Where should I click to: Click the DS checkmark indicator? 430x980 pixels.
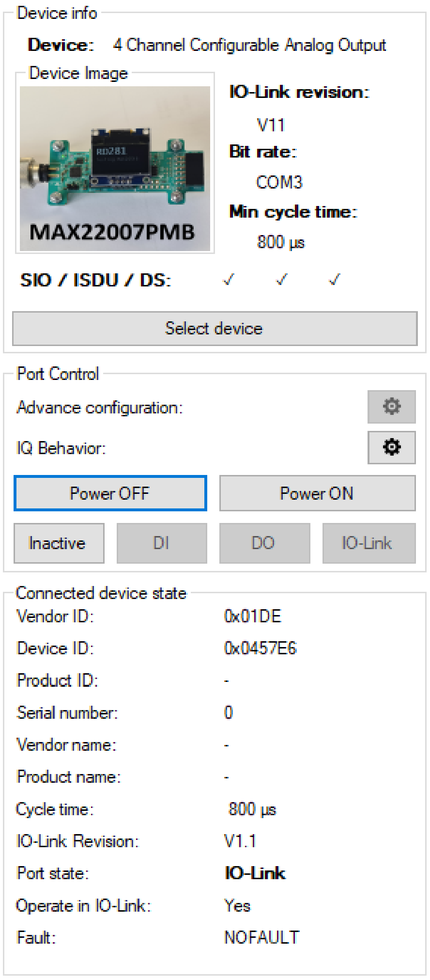[x=334, y=280]
